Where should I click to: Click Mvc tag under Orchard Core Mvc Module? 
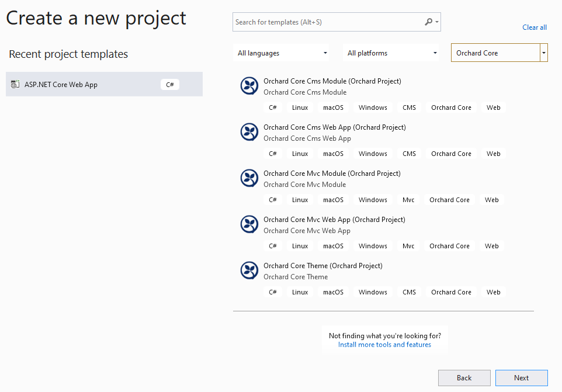(x=408, y=200)
